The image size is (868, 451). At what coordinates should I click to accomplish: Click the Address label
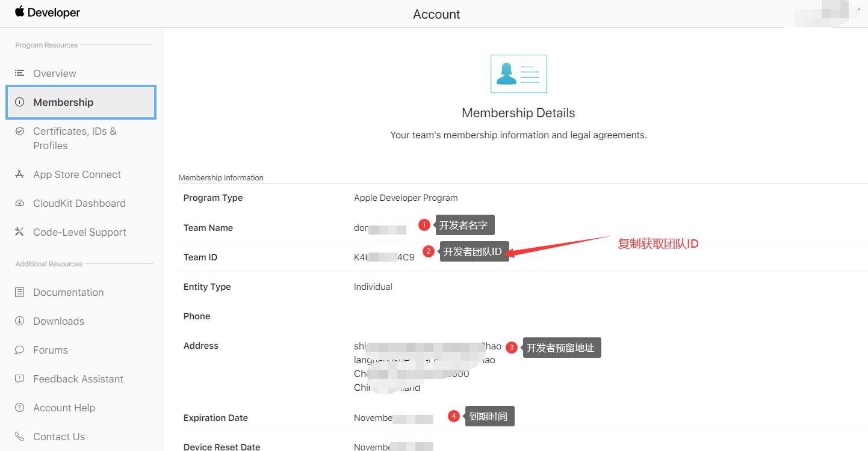point(201,346)
